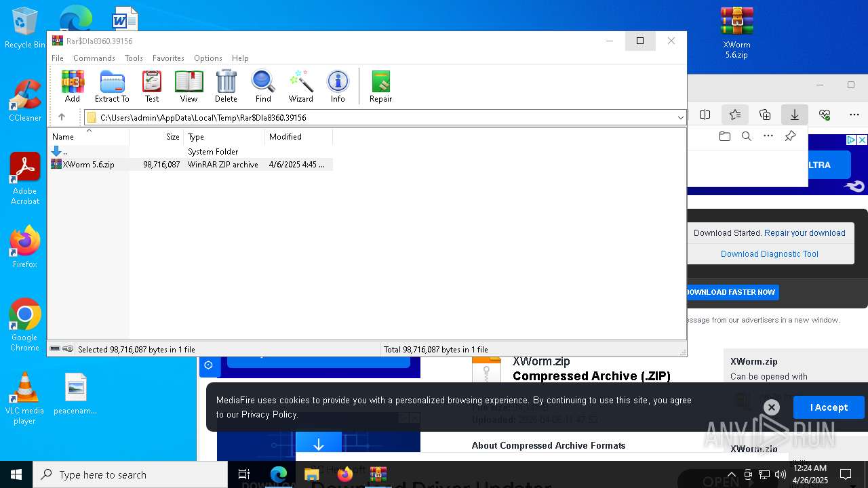The width and height of the screenshot is (868, 488).
Task: Click the View toolbar icon
Action: point(189,86)
